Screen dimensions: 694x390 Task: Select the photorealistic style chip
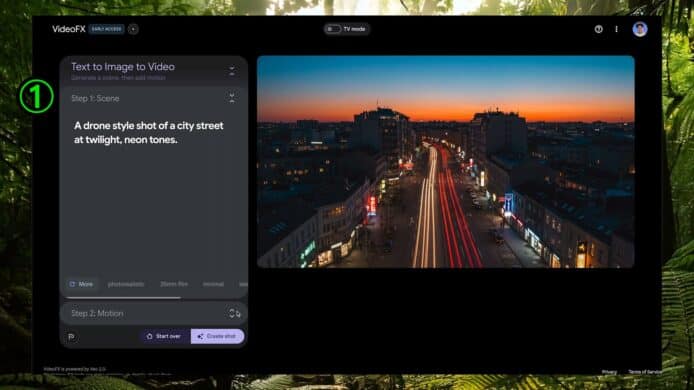tap(126, 284)
